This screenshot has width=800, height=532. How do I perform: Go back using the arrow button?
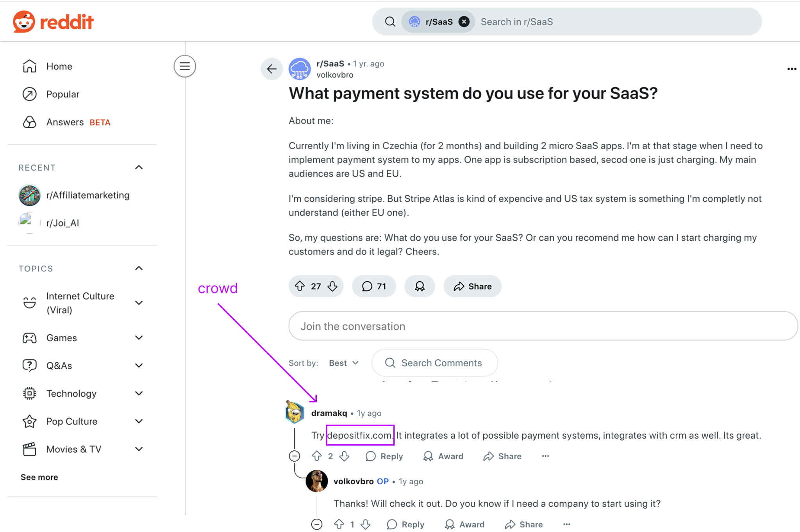point(272,69)
